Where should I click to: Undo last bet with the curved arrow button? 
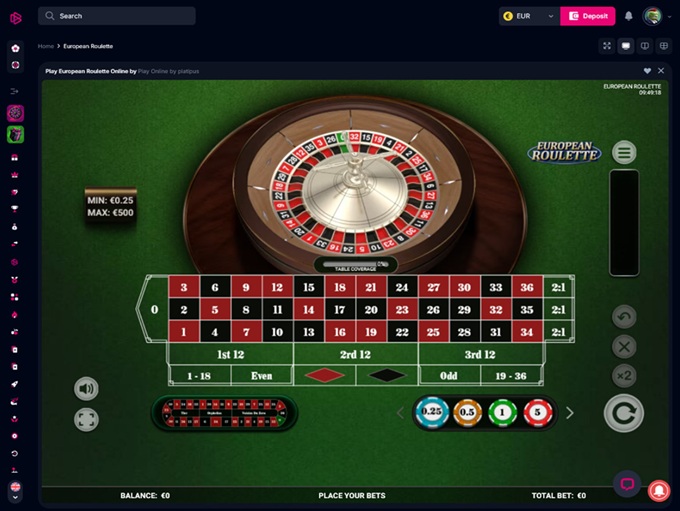pyautogui.click(x=624, y=317)
